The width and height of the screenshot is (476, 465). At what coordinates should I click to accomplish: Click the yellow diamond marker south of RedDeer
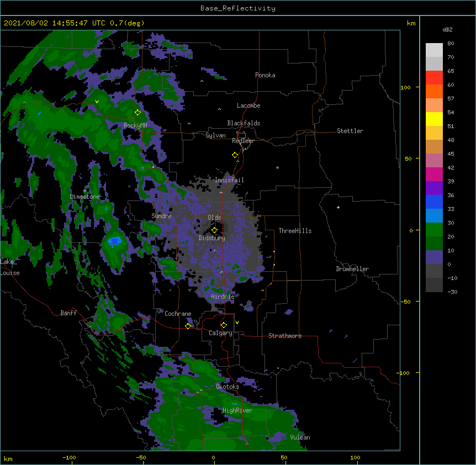(235, 155)
